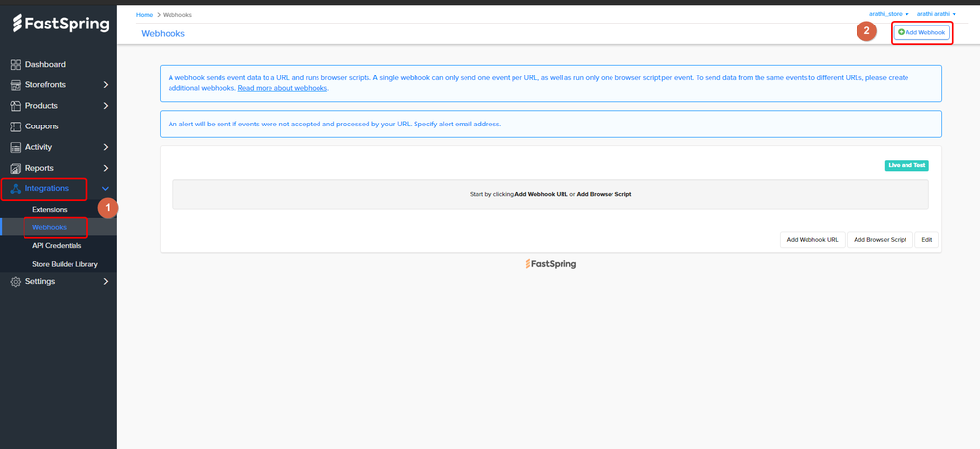Follow the Read more about webhooks link
Viewport: 980px width, 449px height.
pyautogui.click(x=282, y=89)
